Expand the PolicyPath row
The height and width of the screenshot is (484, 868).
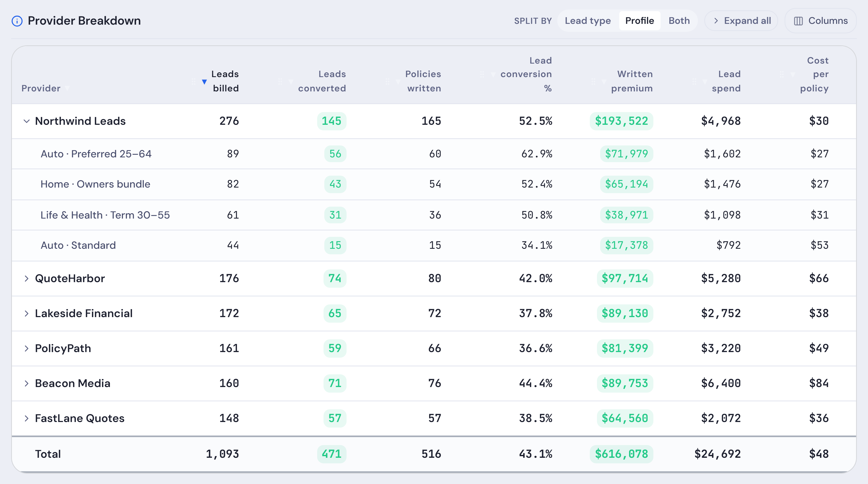point(26,348)
